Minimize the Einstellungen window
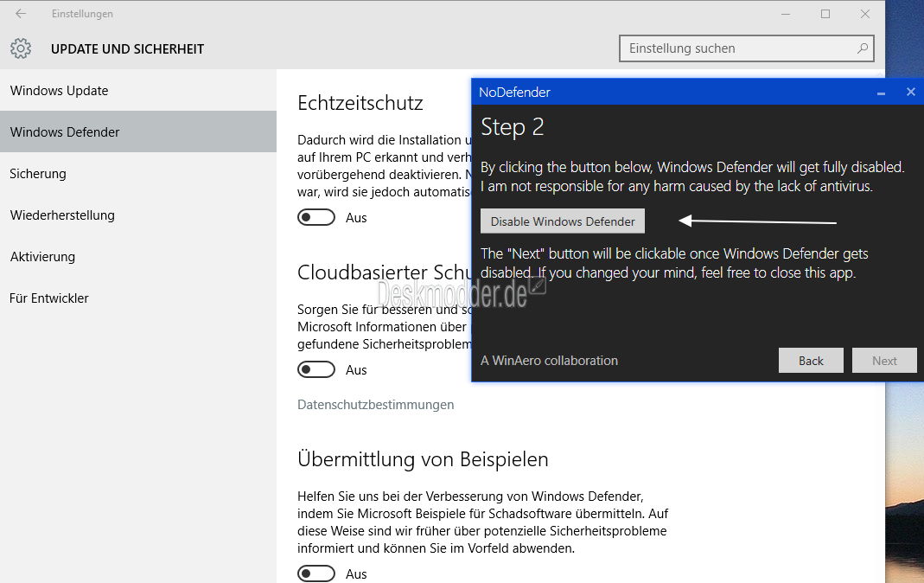 pos(786,14)
